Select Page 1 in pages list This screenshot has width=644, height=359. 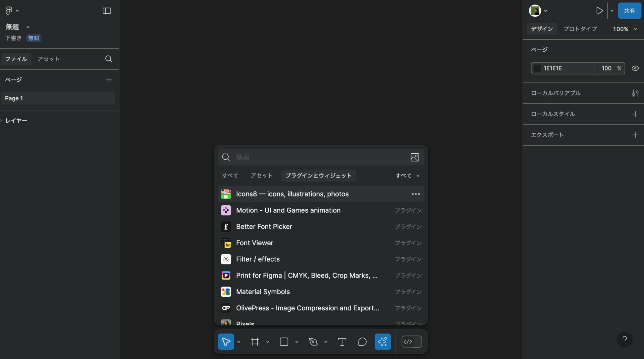click(58, 98)
